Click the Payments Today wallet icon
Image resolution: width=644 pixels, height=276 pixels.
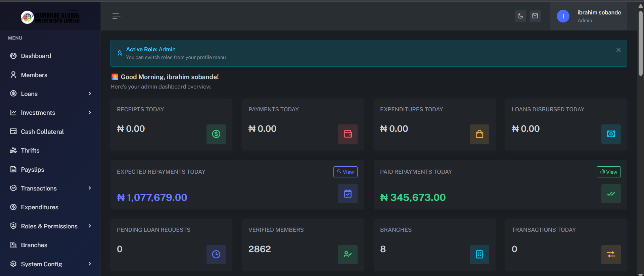click(x=348, y=134)
